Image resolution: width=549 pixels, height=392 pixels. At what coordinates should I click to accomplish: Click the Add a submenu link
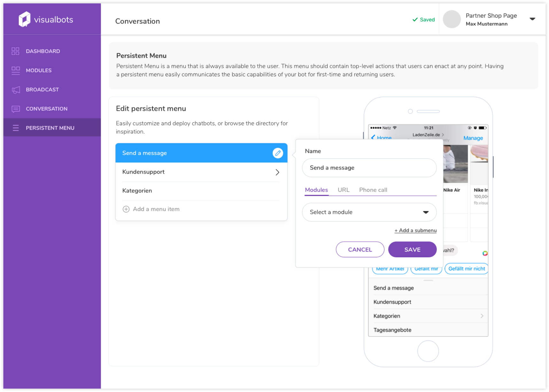point(415,230)
